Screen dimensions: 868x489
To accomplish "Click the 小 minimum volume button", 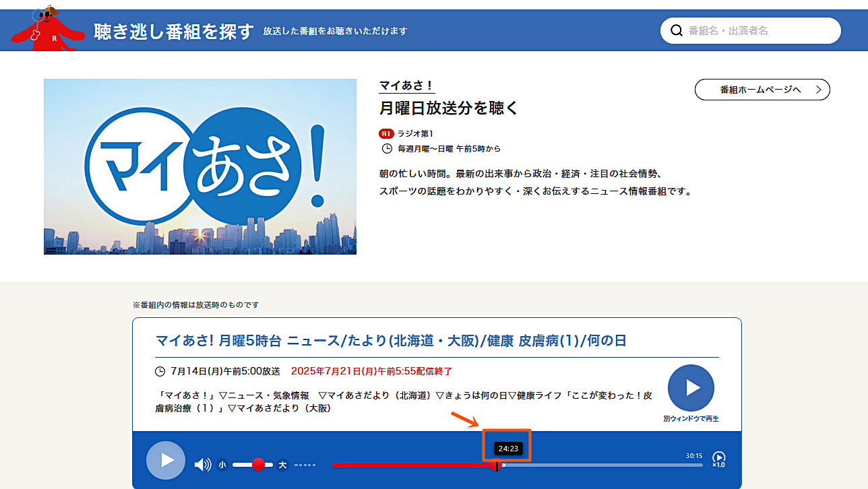I will coord(222,465).
